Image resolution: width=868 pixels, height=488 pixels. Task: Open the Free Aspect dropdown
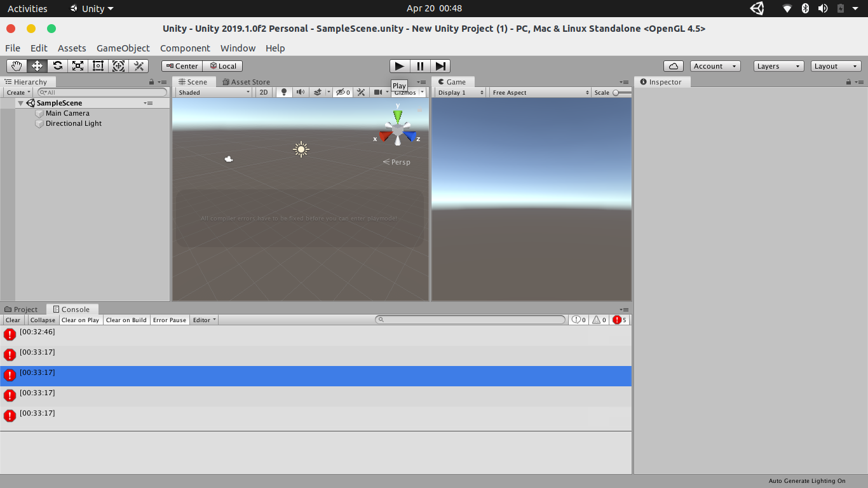(541, 92)
